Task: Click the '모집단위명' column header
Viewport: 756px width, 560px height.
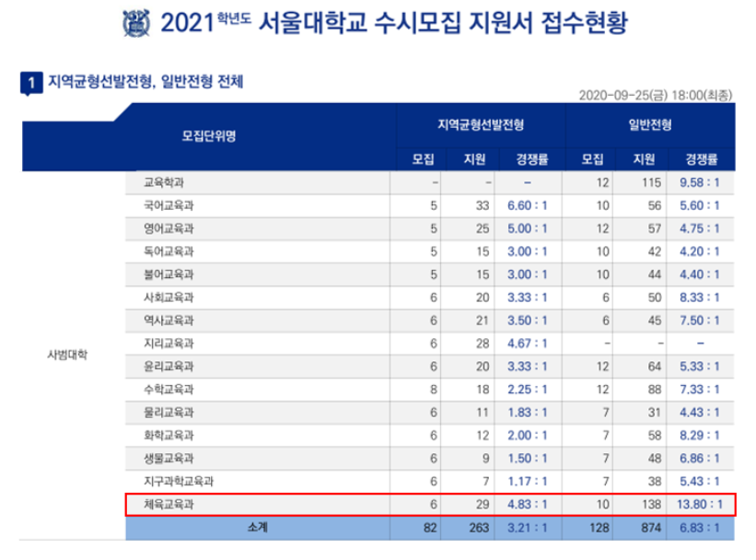Action: click(x=209, y=136)
